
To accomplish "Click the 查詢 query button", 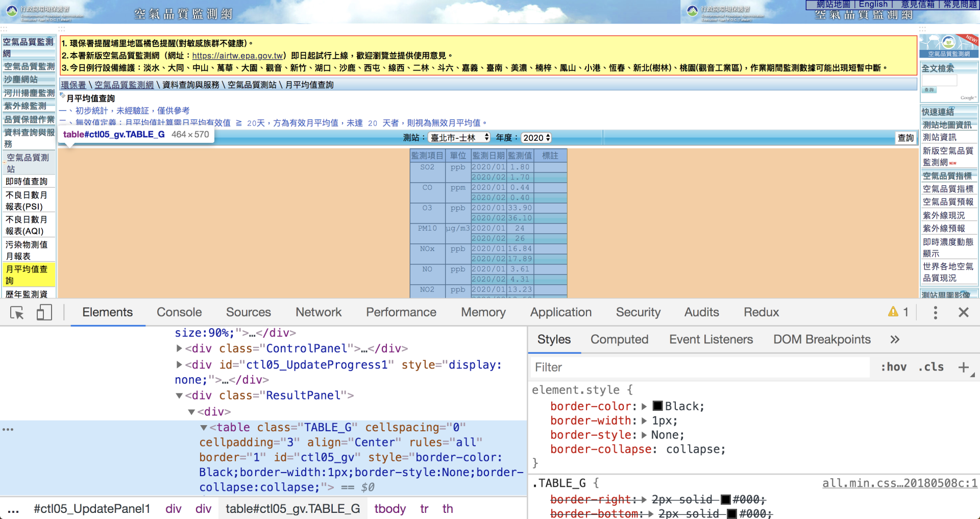I will [x=906, y=138].
